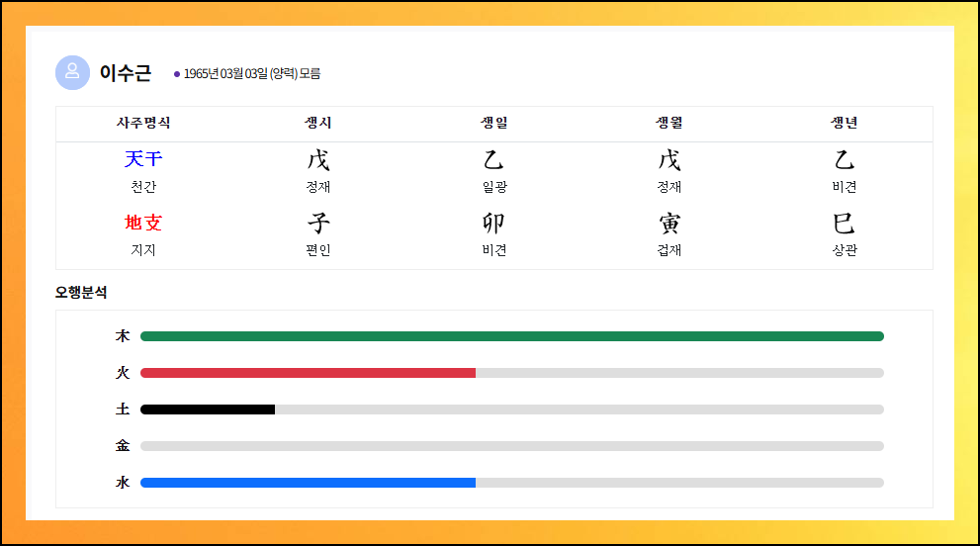Click the blue 天干 label
Image resolution: width=980 pixels, height=546 pixels.
pyautogui.click(x=143, y=159)
